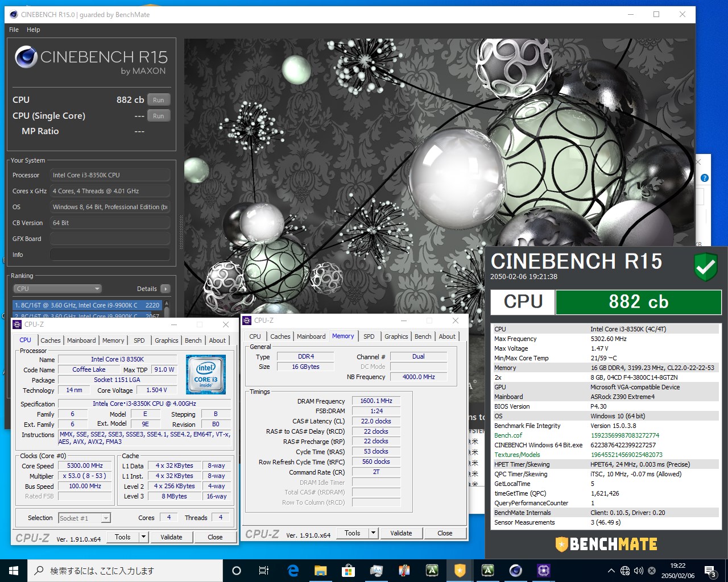Open the notification center icon
Image resolution: width=728 pixels, height=582 pixels.
click(x=710, y=571)
